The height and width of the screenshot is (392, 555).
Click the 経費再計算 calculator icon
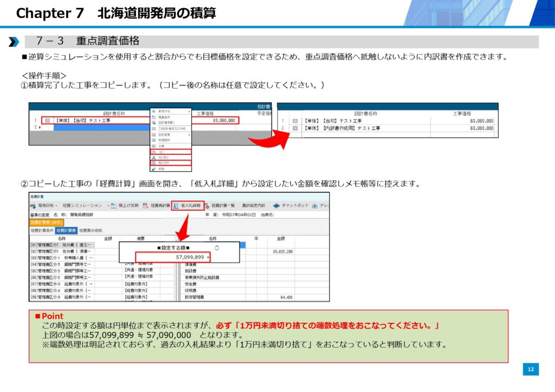coord(146,206)
